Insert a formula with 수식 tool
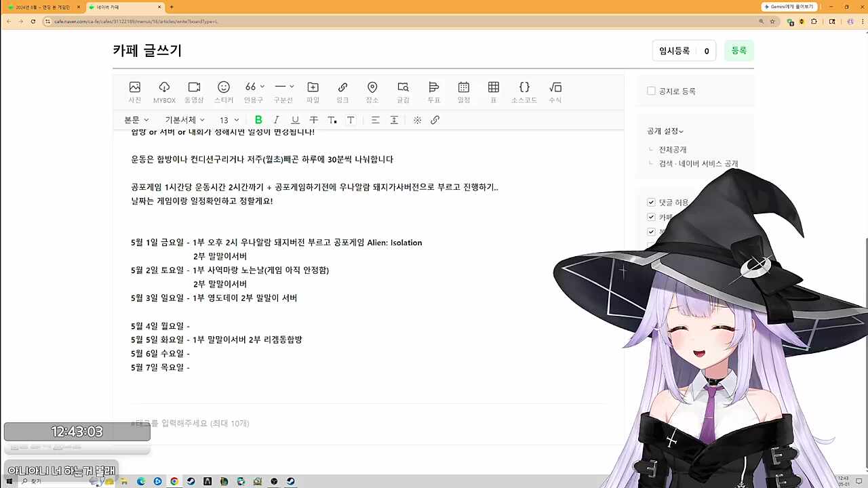Screen dimensions: 868x488 point(555,92)
